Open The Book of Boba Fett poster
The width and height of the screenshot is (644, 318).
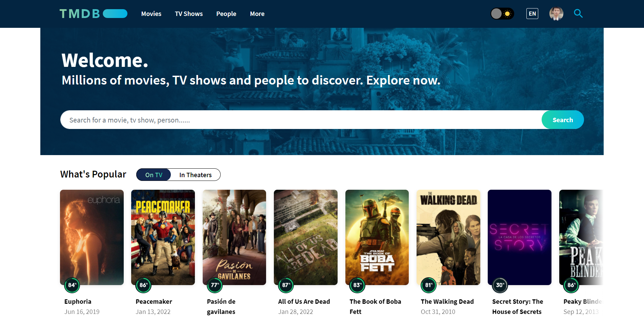[377, 237]
